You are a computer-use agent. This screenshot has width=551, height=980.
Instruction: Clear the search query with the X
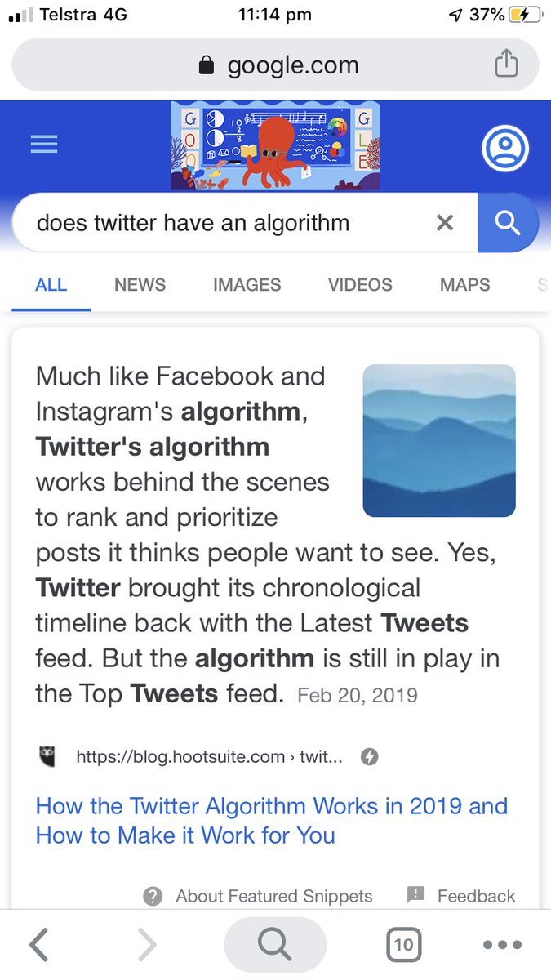click(445, 222)
